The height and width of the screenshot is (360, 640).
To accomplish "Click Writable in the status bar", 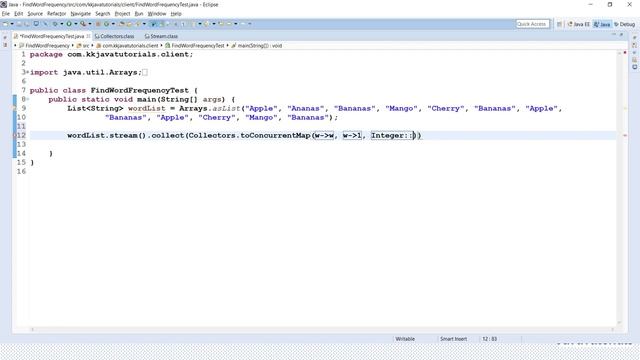I will point(405,339).
